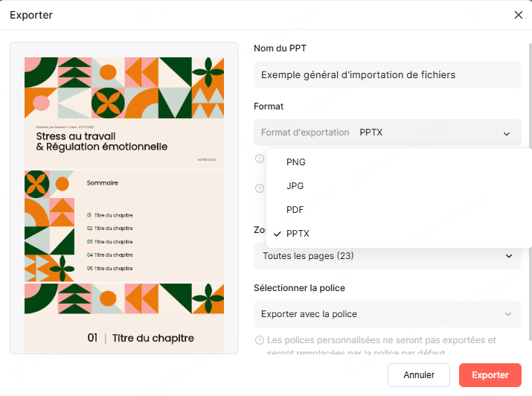532x396 pixels.
Task: Collapse the Format d'exportation dropdown
Action: 506,133
